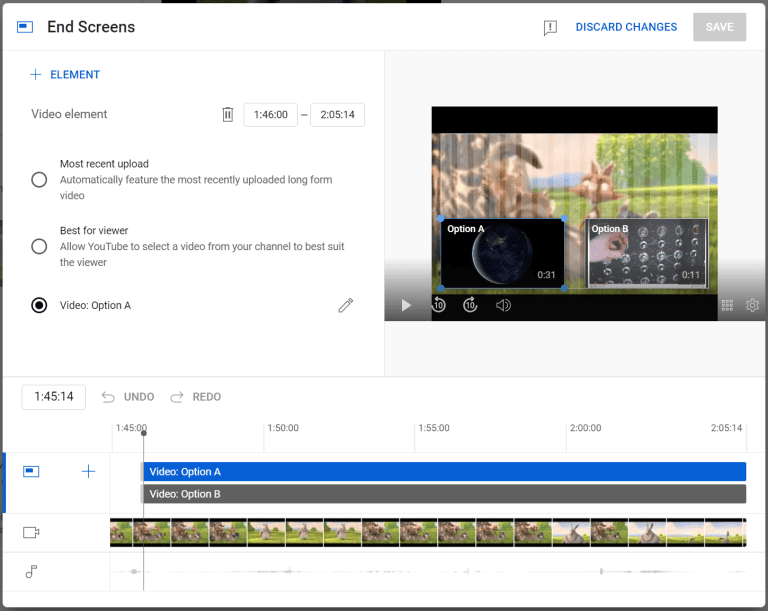Click the 1:50:00 timeline ruler mark

(283, 428)
